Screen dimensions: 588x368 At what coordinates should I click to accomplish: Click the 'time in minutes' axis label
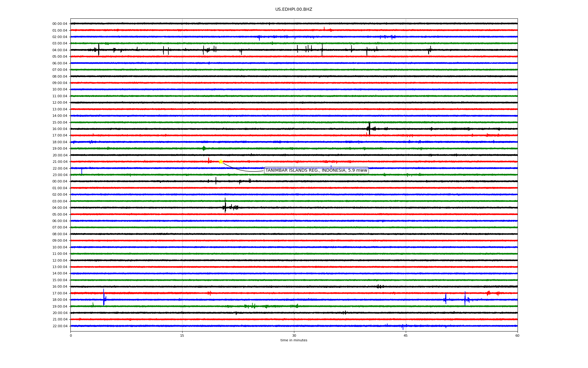(x=293, y=340)
